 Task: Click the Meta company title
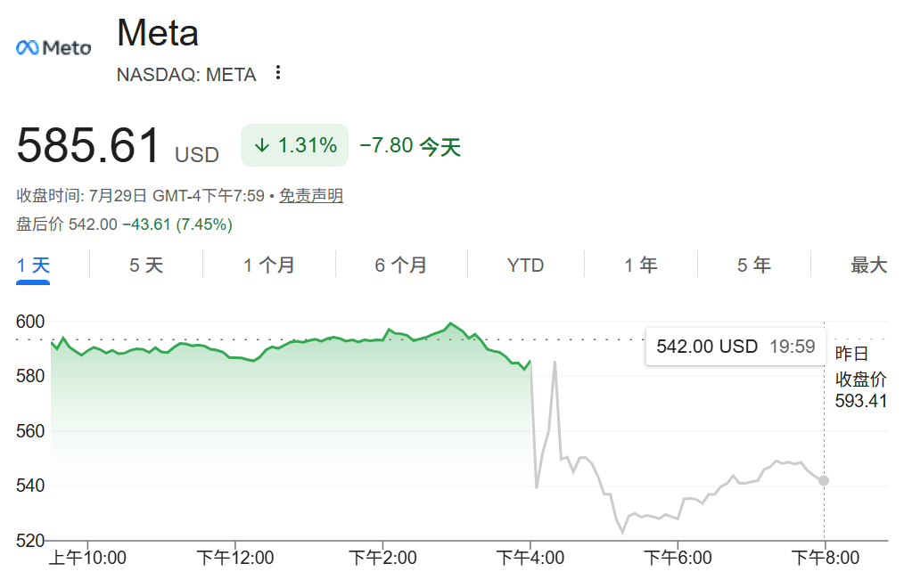tap(158, 33)
